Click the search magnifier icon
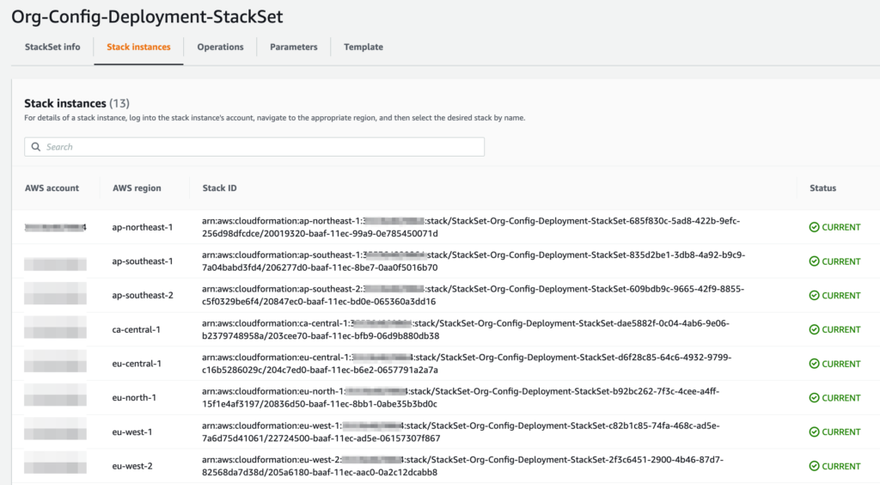 tap(36, 147)
